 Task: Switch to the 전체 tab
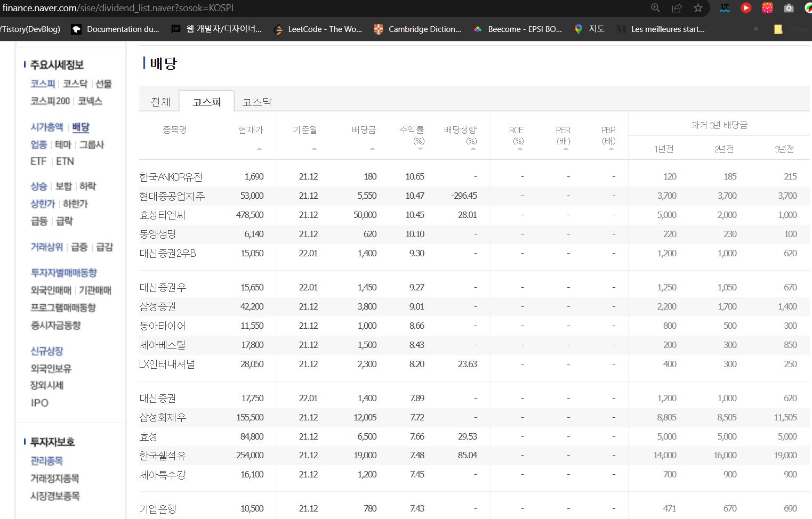point(160,102)
